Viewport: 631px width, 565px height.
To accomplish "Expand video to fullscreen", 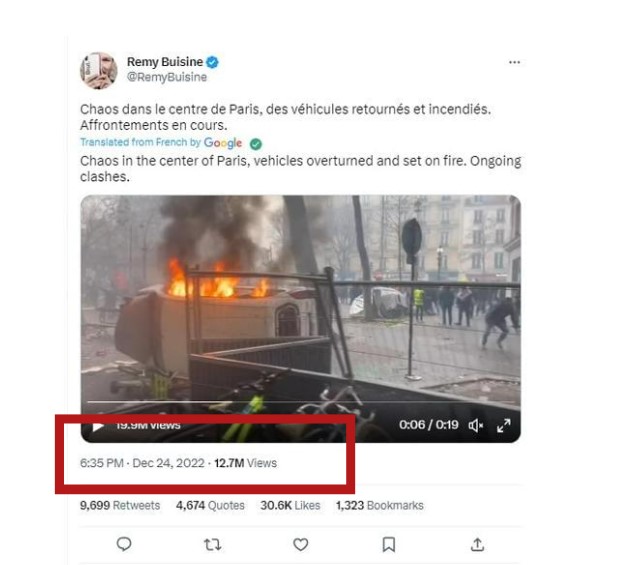I will (x=503, y=425).
